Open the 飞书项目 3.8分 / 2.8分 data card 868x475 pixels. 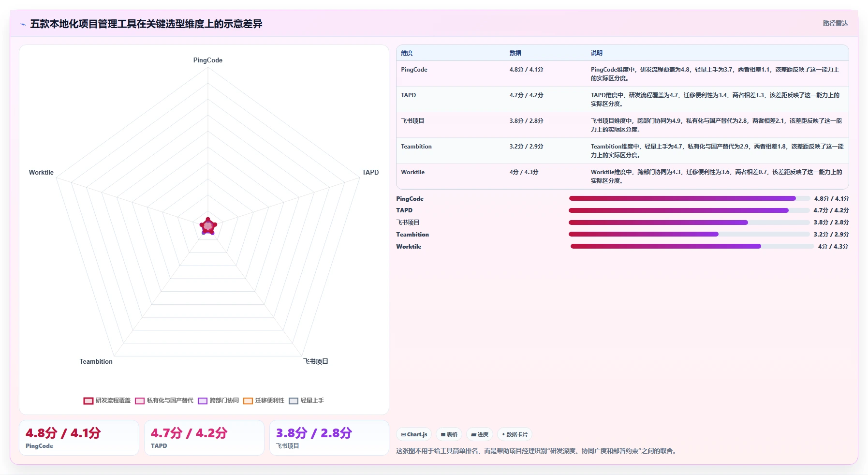tap(329, 438)
